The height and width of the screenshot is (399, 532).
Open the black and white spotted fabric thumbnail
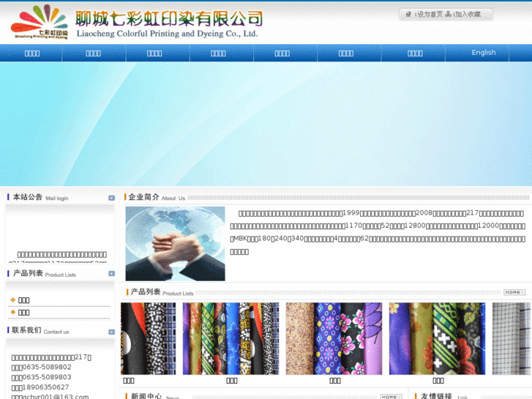(x=149, y=338)
